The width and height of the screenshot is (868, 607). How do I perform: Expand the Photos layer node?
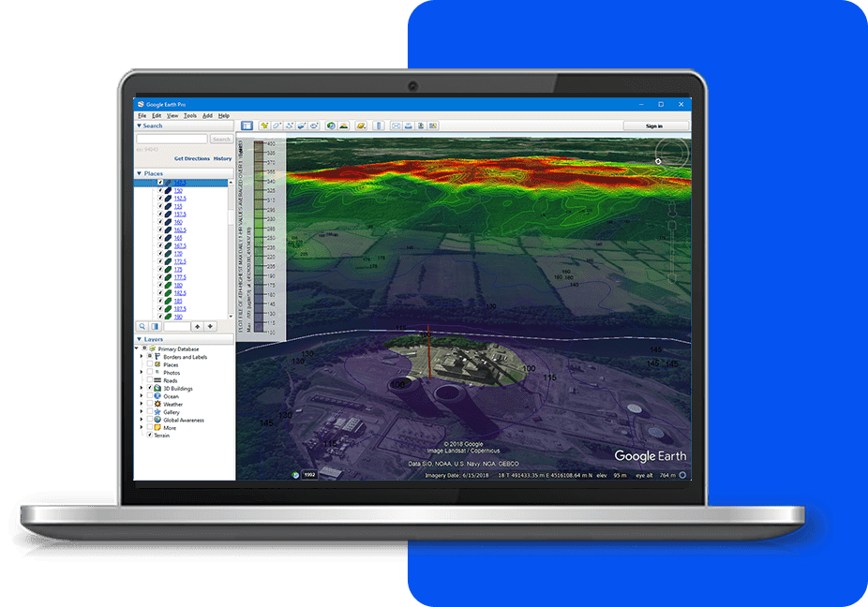tap(142, 373)
